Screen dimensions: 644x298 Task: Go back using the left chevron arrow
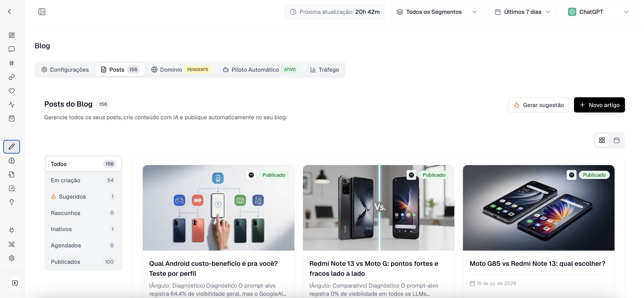[x=10, y=12]
